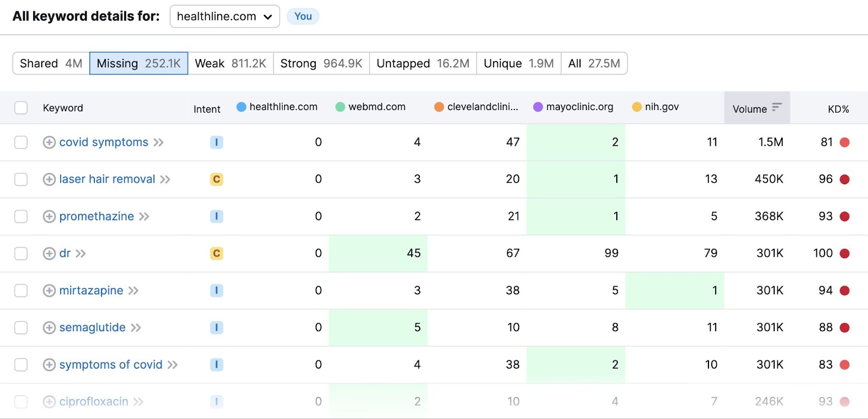Check the dr row checkbox
Image resolution: width=868 pixels, height=419 pixels.
[21, 253]
